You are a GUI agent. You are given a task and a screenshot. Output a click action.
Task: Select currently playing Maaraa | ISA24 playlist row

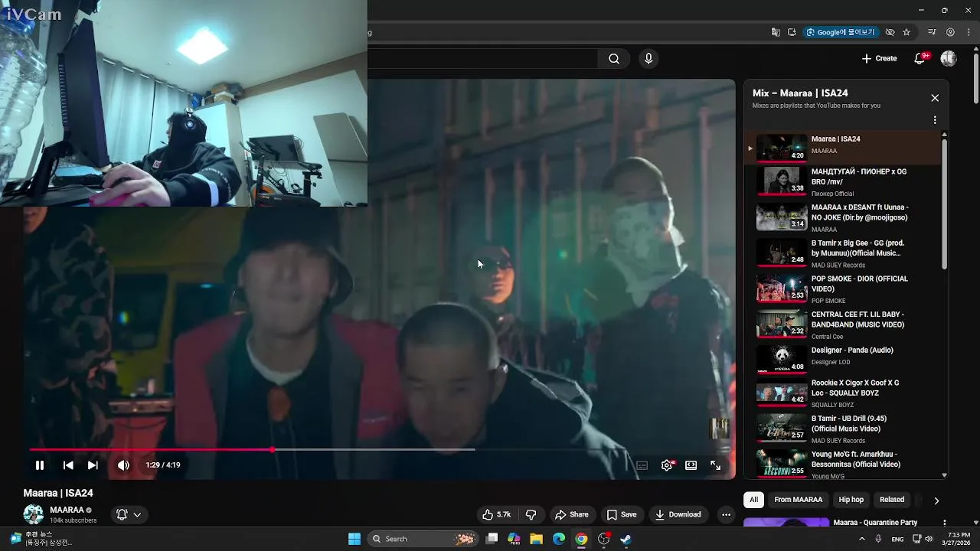pyautogui.click(x=842, y=147)
